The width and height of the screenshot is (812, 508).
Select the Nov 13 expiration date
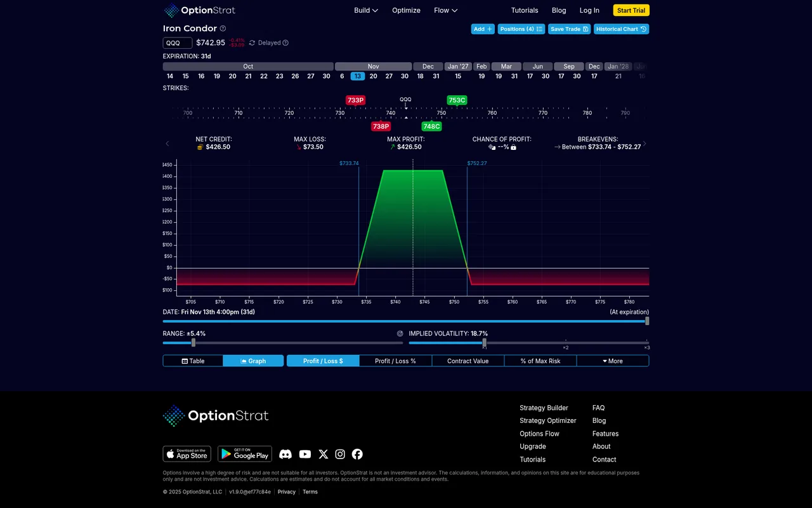(358, 76)
